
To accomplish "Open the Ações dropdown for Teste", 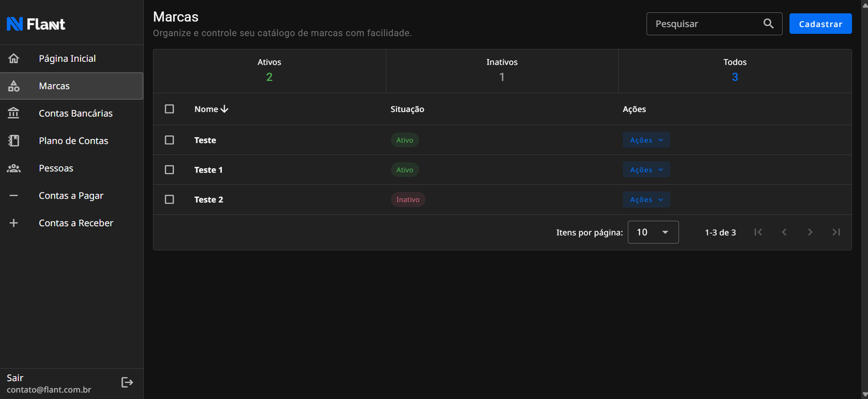I will coord(646,140).
